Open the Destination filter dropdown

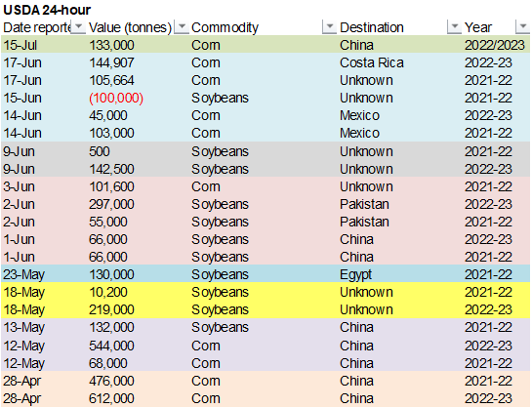point(455,27)
